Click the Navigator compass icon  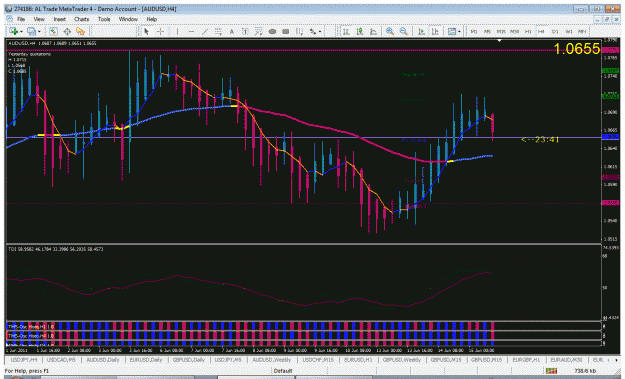point(67,31)
